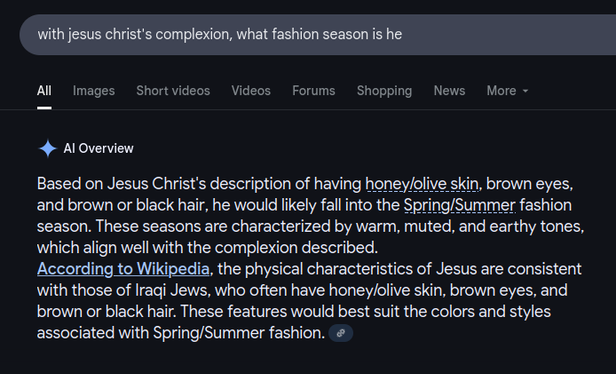Open the Videos tab

[251, 91]
